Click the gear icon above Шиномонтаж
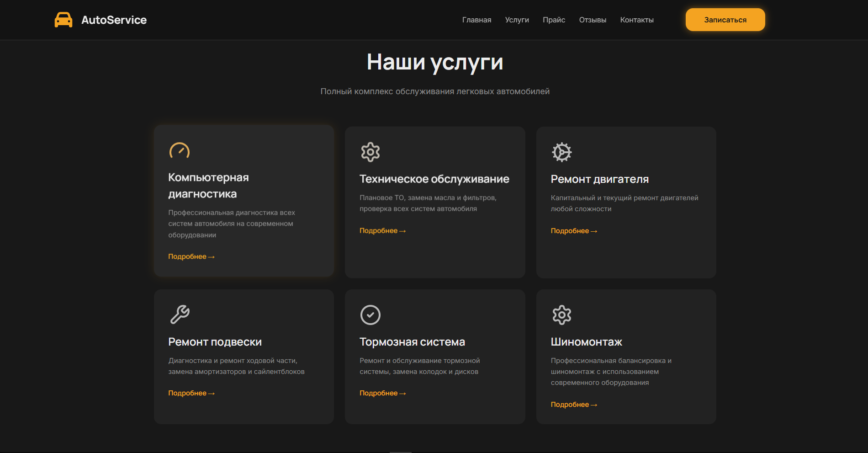This screenshot has height=453, width=868. tap(561, 315)
